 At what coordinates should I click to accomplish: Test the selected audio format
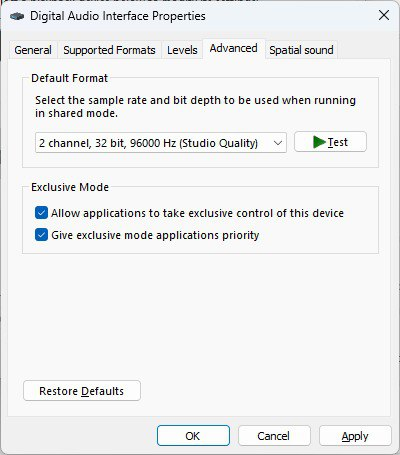[330, 142]
